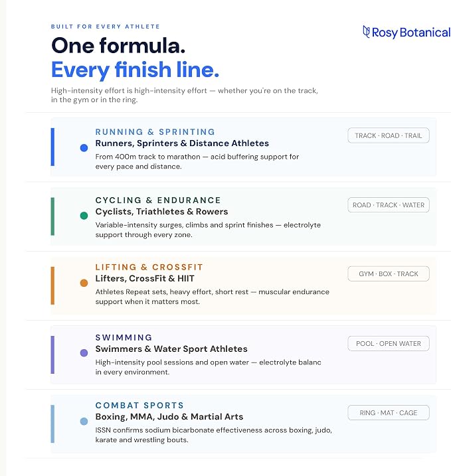This screenshot has height=476, width=451.
Task: Click the green dot beside Cycling & Endurance
Action: tap(84, 216)
